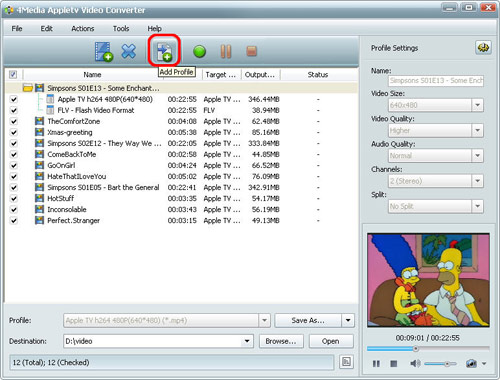This screenshot has width=500, height=380.
Task: Open the Video Quality dropdown
Action: (477, 130)
